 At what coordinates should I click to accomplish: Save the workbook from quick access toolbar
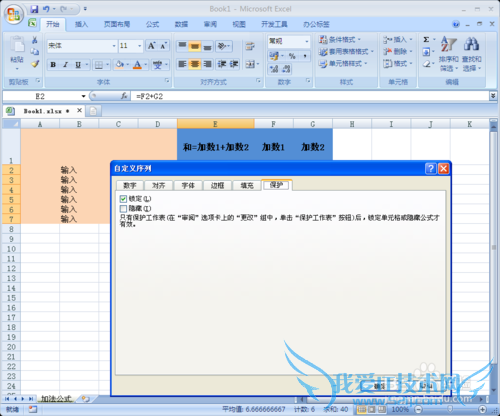point(34,9)
